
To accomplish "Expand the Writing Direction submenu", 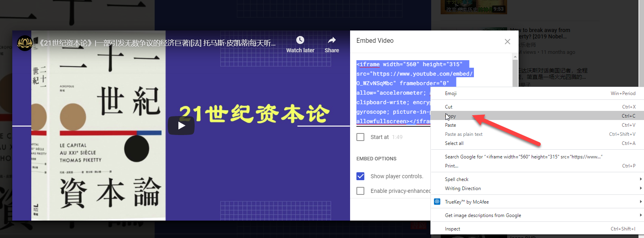I will [x=641, y=188].
